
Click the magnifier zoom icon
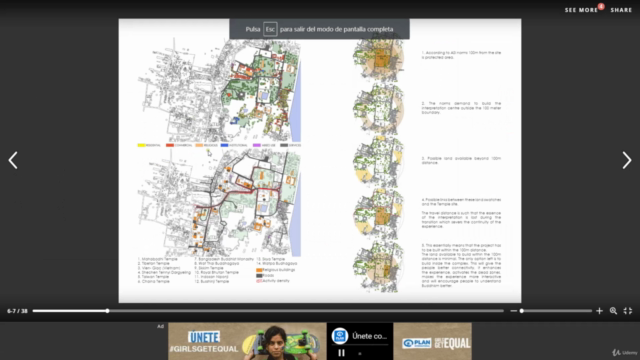[613, 311]
